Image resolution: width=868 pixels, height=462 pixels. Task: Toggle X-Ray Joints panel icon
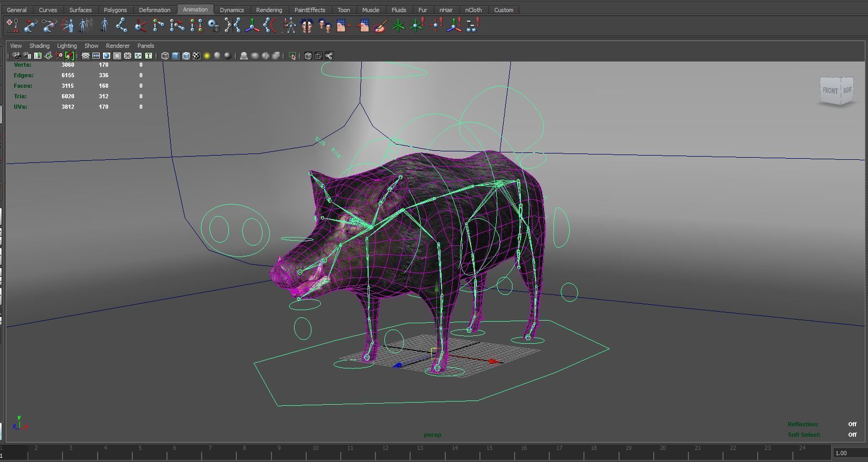pos(329,56)
